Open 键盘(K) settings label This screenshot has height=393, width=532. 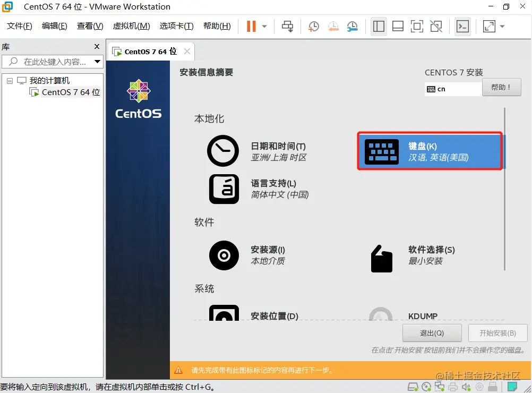click(x=423, y=146)
